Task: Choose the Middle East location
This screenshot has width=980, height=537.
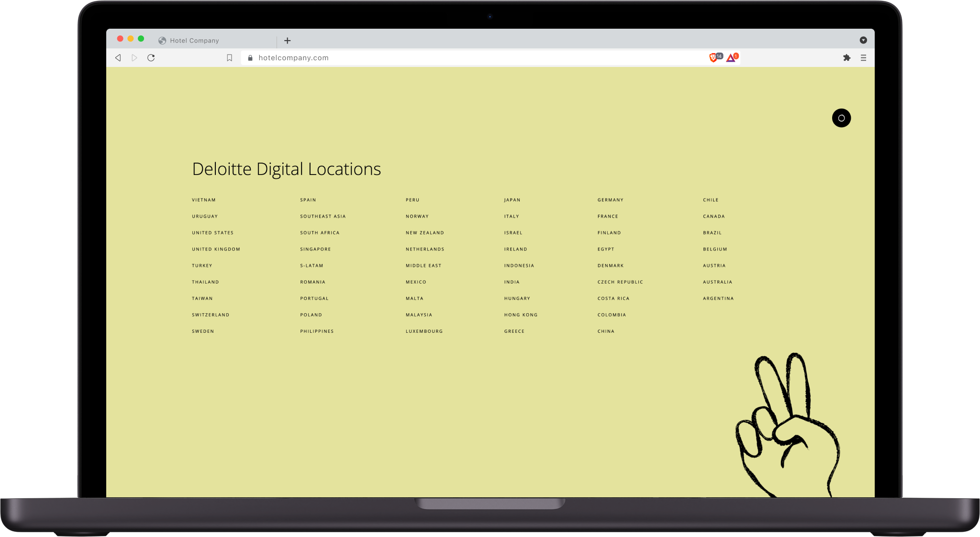Action: [x=423, y=266]
